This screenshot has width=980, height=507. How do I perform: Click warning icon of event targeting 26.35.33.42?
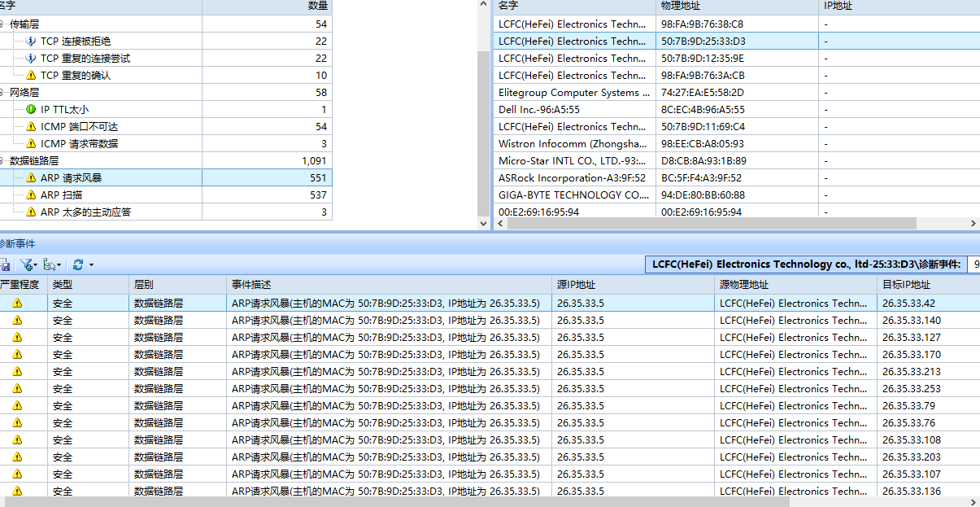click(x=17, y=303)
